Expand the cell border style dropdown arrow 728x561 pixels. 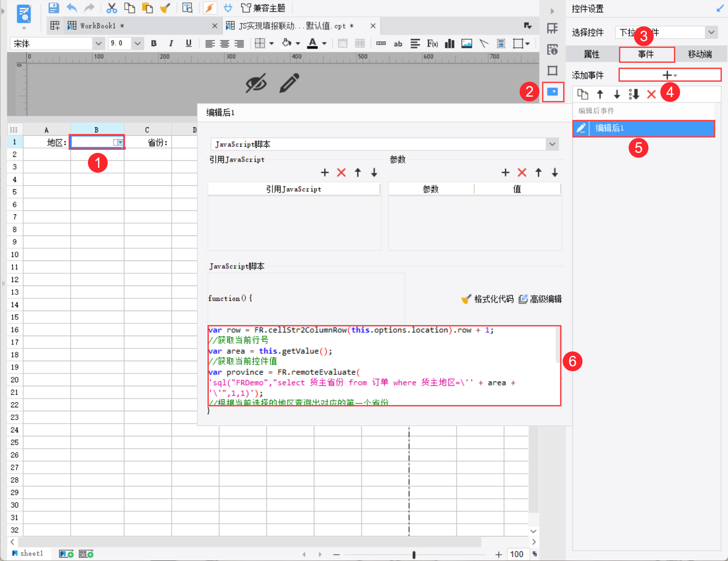(x=272, y=43)
